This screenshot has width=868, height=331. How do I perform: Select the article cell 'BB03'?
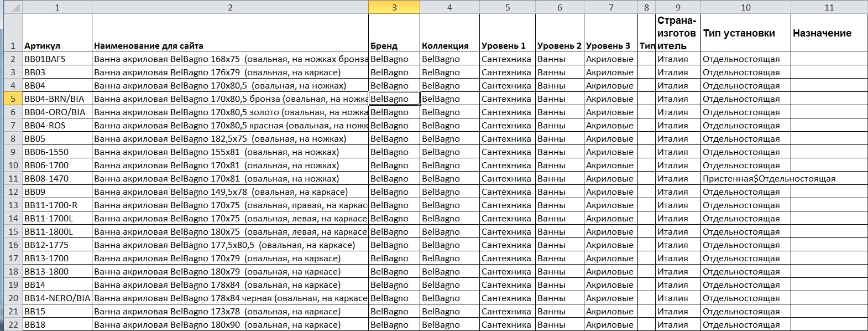57,72
